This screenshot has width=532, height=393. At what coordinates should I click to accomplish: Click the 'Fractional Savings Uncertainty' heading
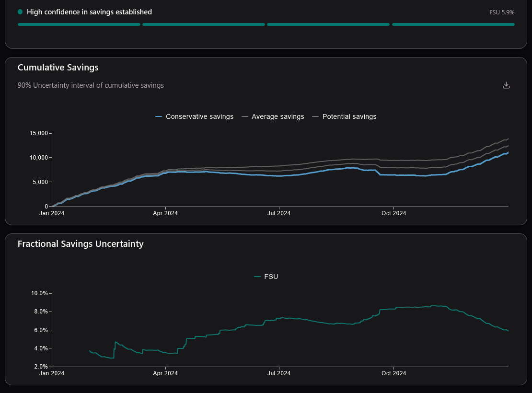[81, 243]
